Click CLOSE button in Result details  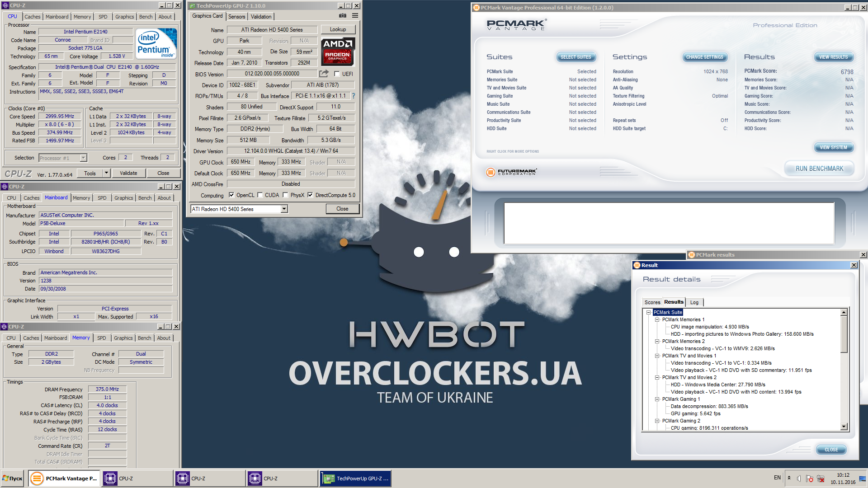[831, 450]
